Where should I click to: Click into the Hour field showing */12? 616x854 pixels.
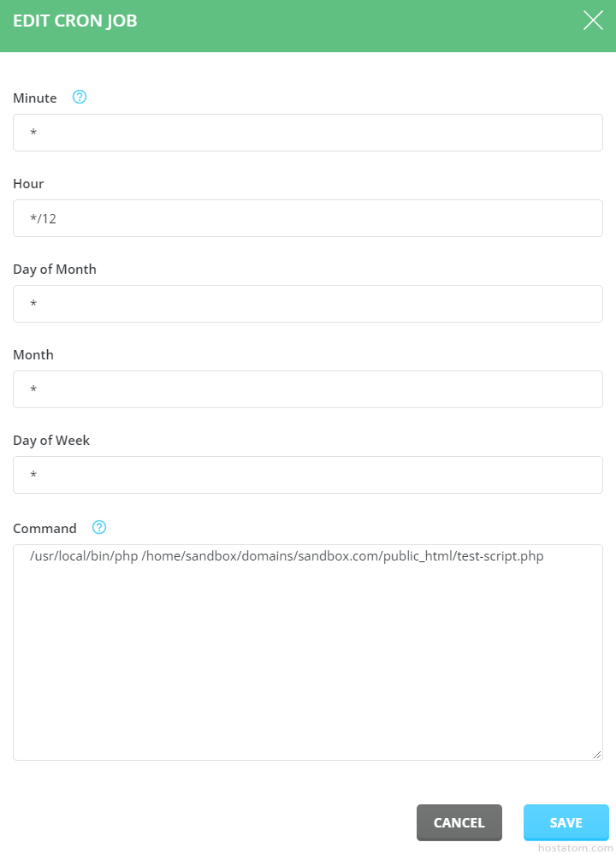308,218
